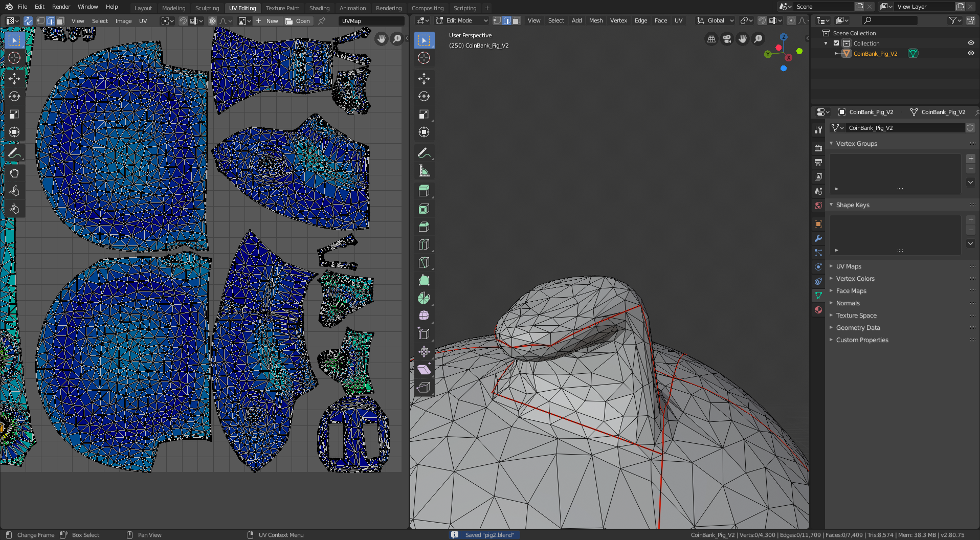Open the Modifiers wrench properties tab
Screen dimensions: 980x540
click(x=818, y=238)
